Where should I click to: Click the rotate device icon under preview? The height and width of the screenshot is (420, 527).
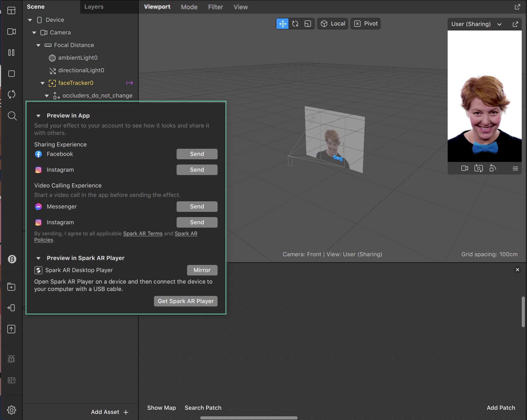pos(493,168)
